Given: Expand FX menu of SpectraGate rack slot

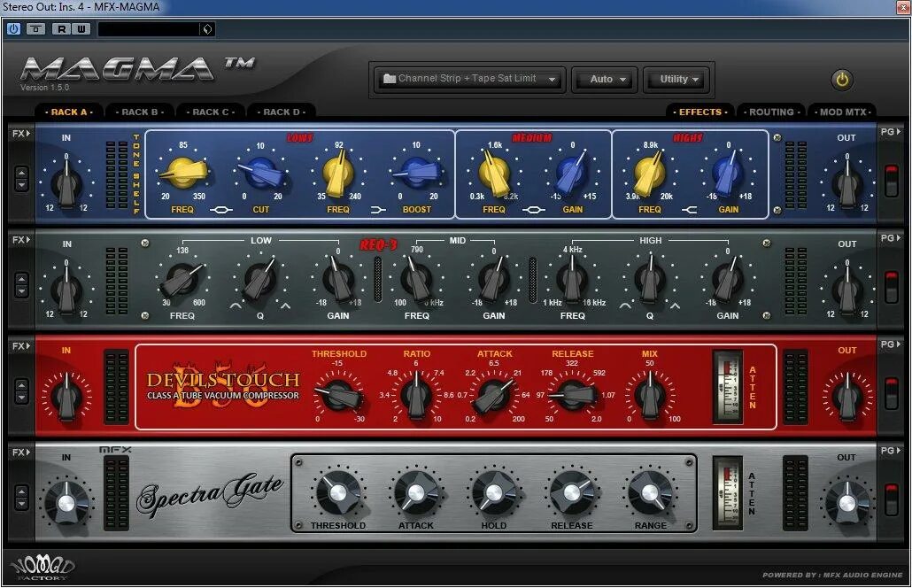Looking at the screenshot, I should 21,452.
